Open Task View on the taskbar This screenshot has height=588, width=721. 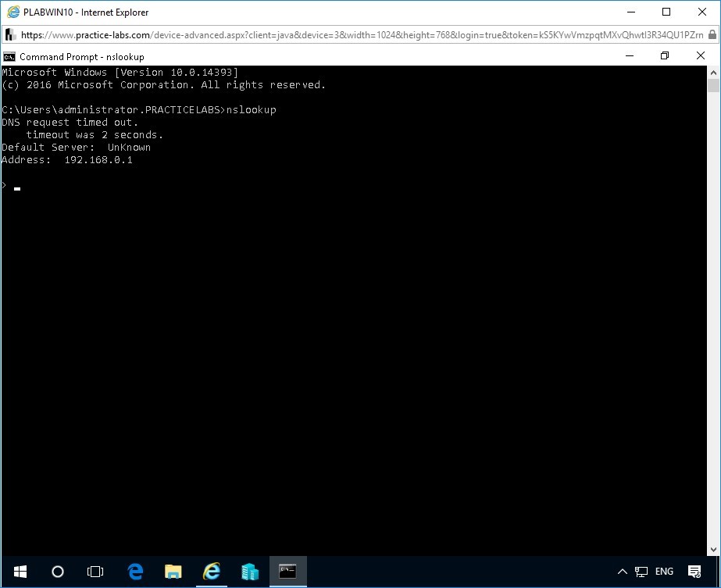[95, 572]
